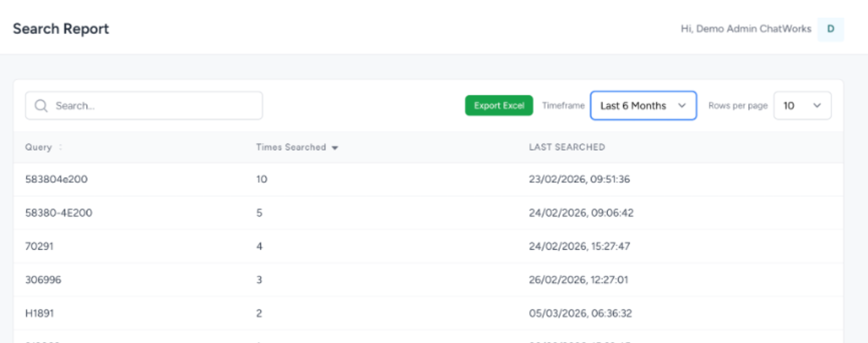Image resolution: width=868 pixels, height=343 pixels.
Task: Open the D user avatar menu
Action: [x=830, y=29]
